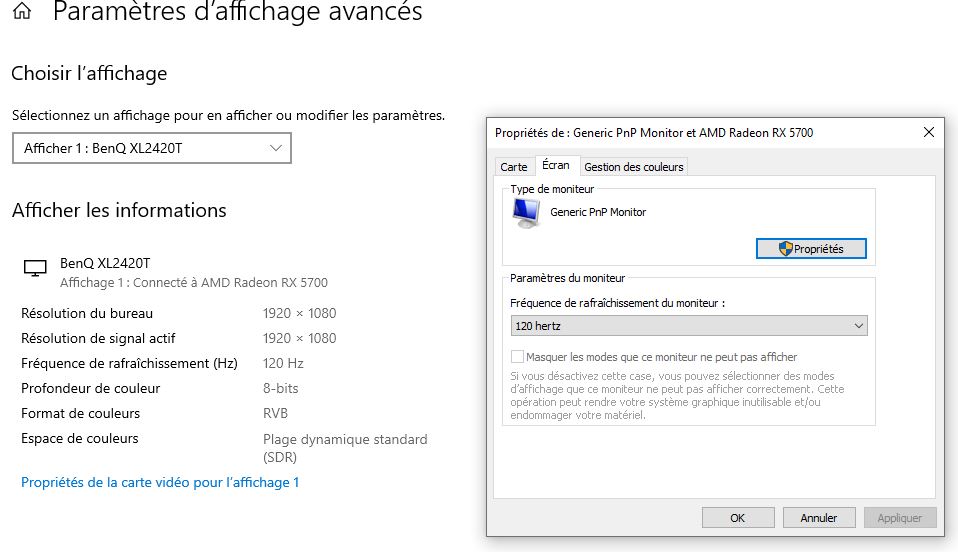
Task: Open 'Propriétés de la carte vidéo' link
Action: (x=160, y=483)
